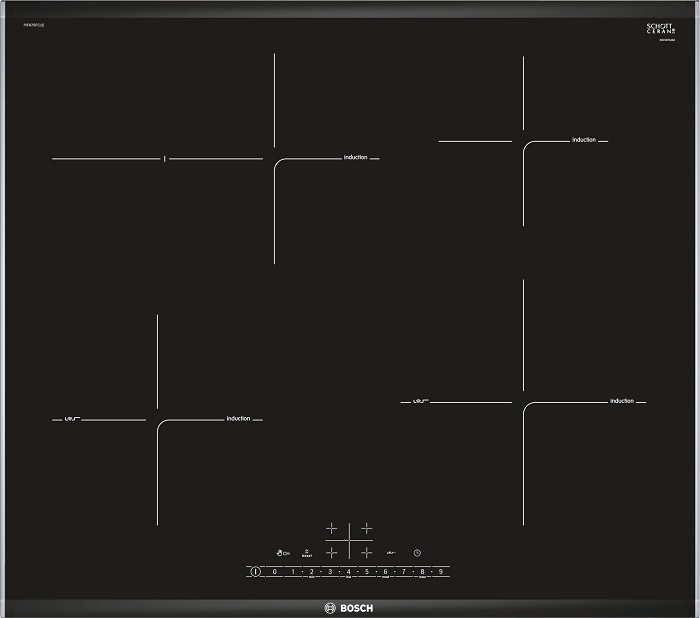
Task: Click frying sensor mark on front-right zone
Action: tap(421, 401)
